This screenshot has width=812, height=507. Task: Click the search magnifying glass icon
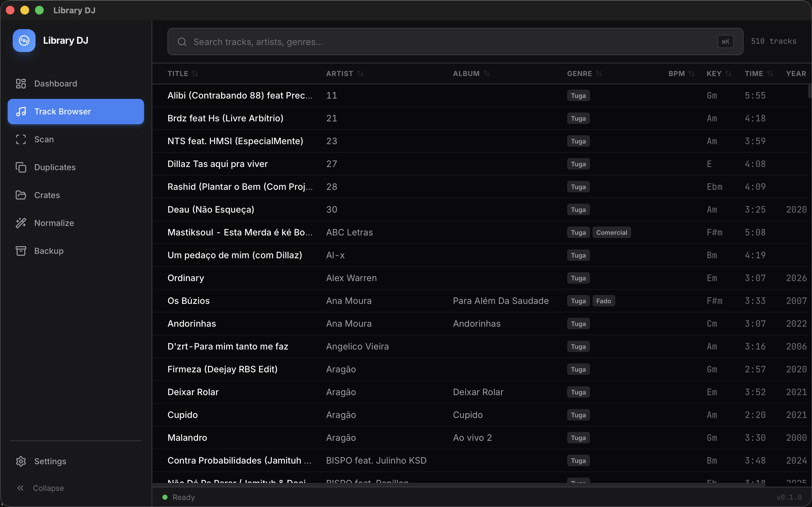(x=182, y=42)
